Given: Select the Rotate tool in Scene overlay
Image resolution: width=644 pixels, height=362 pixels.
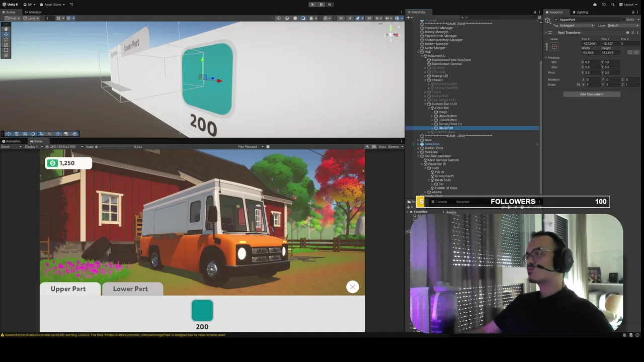Looking at the screenshot, I should 6,40.
